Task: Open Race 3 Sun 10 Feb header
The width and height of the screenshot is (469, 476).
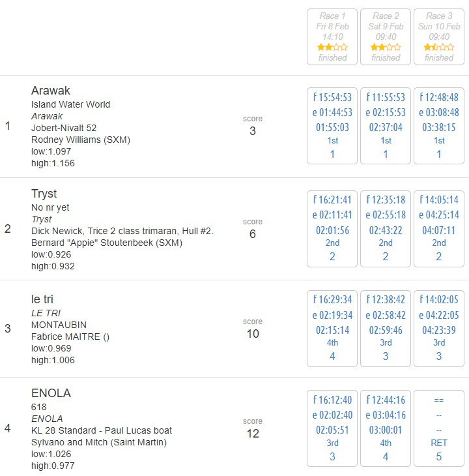Action: tap(439, 37)
